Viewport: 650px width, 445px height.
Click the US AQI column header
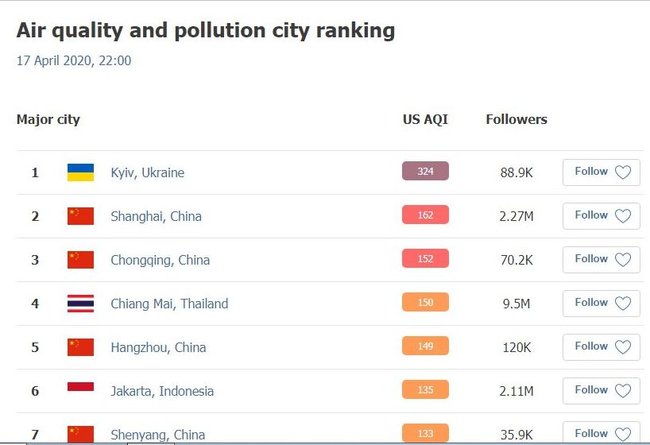point(425,120)
